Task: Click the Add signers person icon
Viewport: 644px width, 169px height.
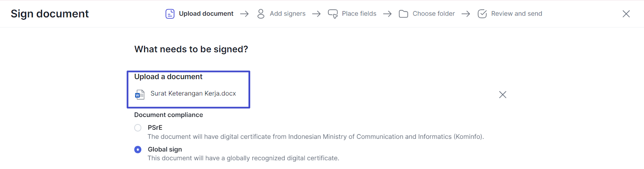Action: pyautogui.click(x=261, y=14)
